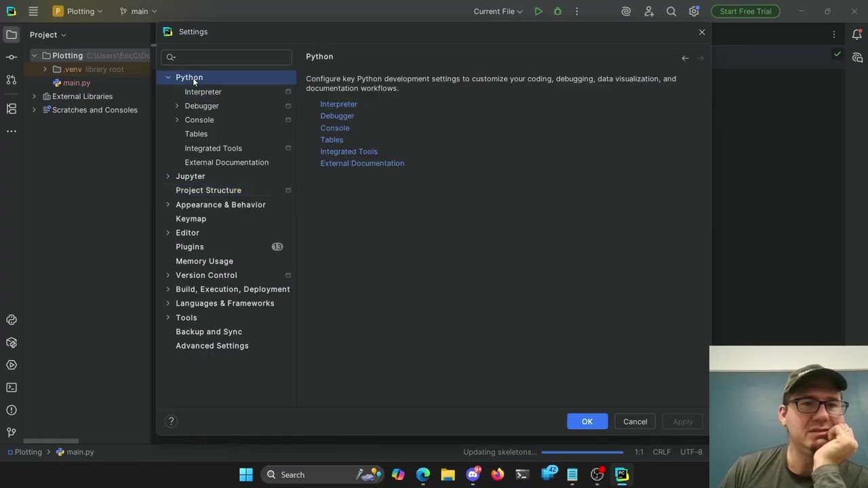Open the Commit tool window
Image resolution: width=868 pixels, height=488 pixels.
12,57
